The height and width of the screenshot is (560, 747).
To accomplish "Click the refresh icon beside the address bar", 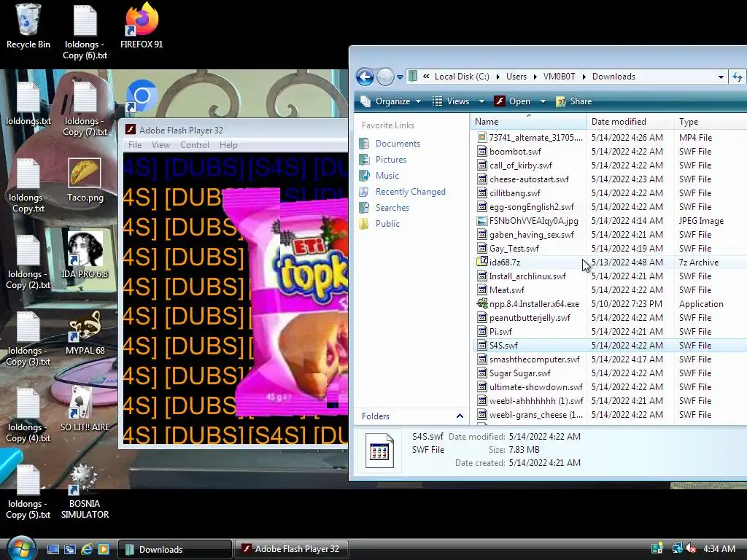I will tap(738, 77).
